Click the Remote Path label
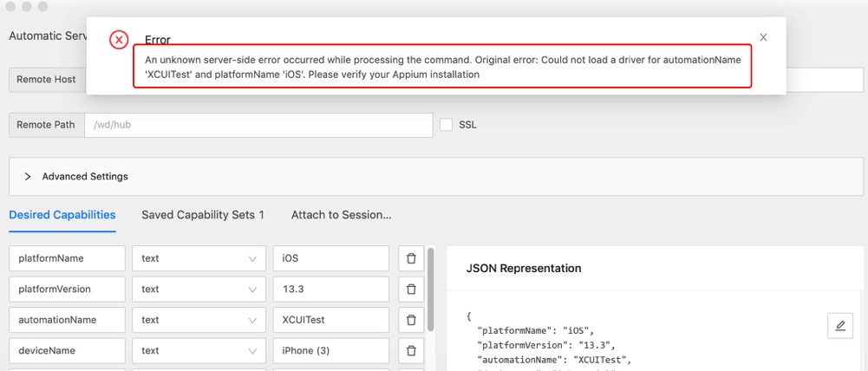The height and width of the screenshot is (371, 868). (47, 125)
